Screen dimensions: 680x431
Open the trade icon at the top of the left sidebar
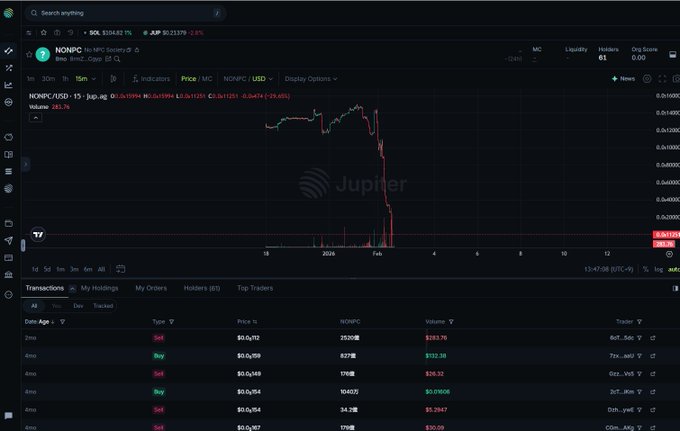coord(9,51)
